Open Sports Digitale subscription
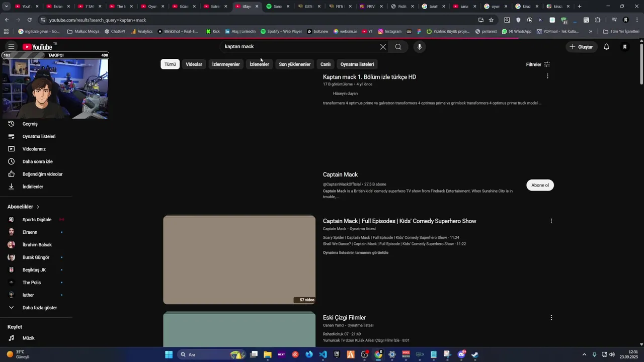 click(36, 220)
